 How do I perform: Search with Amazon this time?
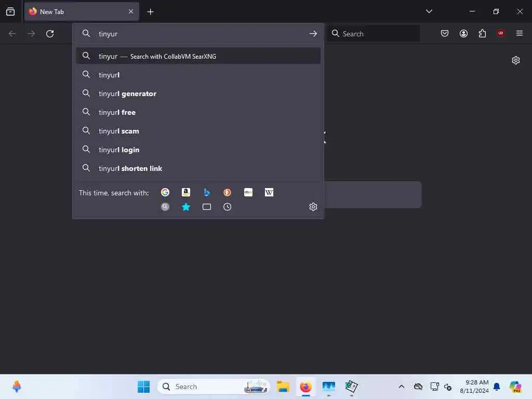point(186,192)
